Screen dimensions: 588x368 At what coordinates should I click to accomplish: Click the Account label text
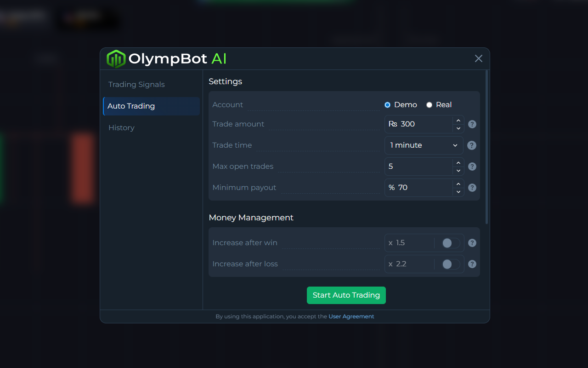(228, 105)
